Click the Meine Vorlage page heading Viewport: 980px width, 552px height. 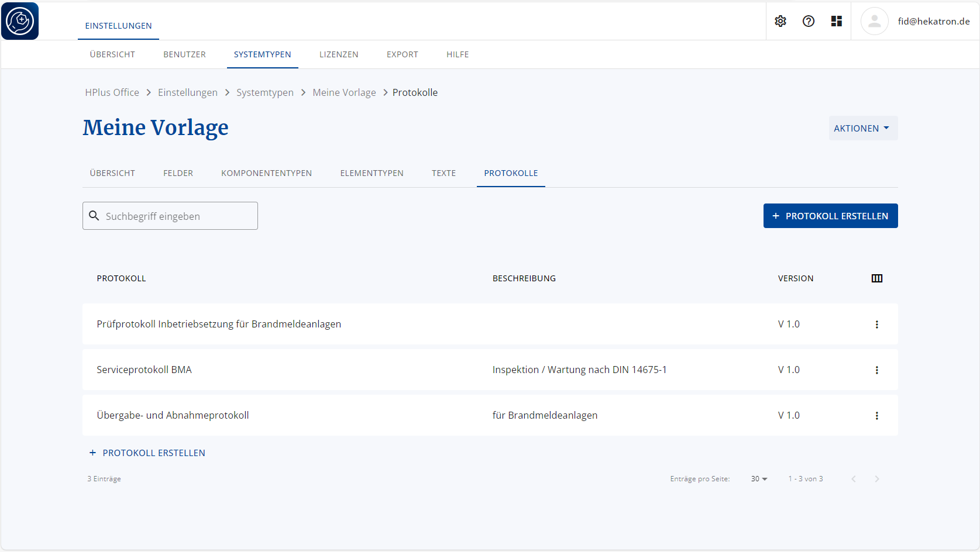[x=156, y=128]
